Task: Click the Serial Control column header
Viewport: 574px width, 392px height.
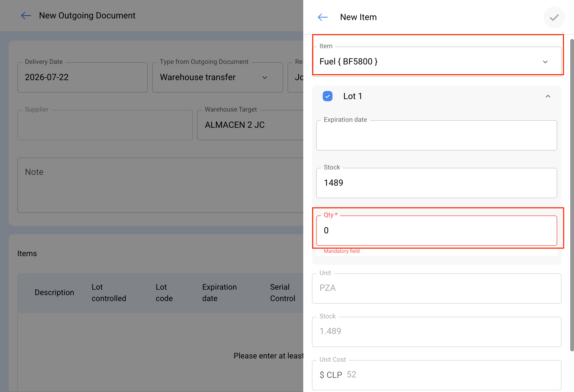Action: [283, 293]
